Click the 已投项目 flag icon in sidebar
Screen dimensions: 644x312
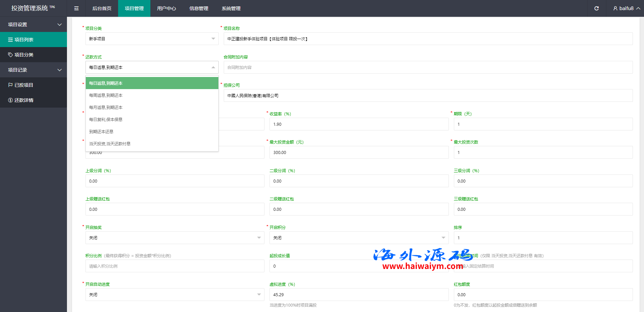[x=10, y=85]
